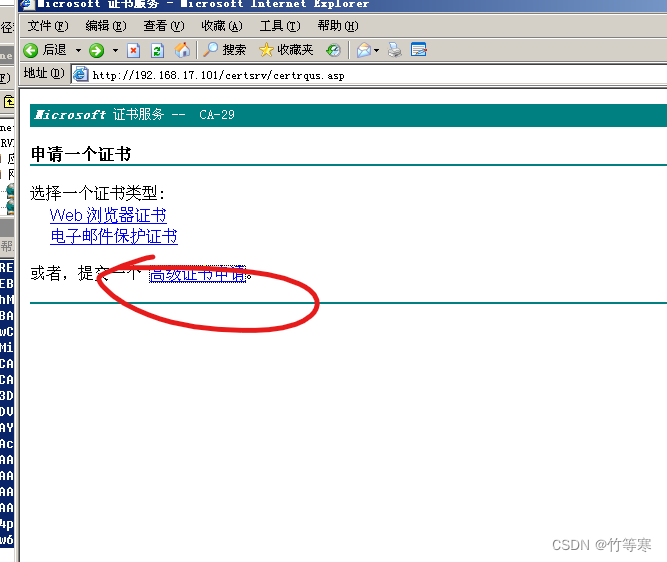Open the Web 浏览器证书 link
Screen dimensions: 667x562
click(x=108, y=215)
